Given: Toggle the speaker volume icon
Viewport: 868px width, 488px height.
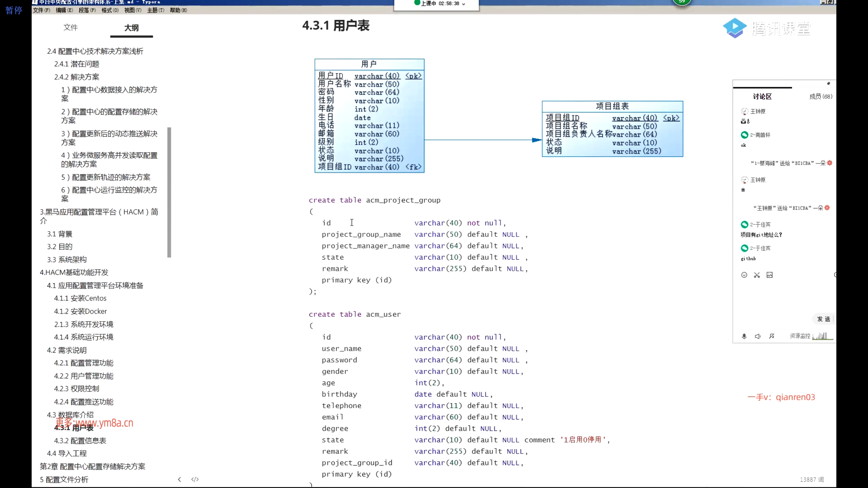Looking at the screenshot, I should [x=758, y=336].
